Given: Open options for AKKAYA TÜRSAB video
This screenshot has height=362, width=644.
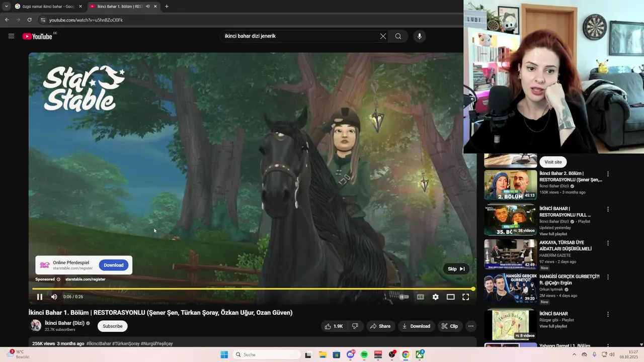Looking at the screenshot, I should (x=608, y=243).
